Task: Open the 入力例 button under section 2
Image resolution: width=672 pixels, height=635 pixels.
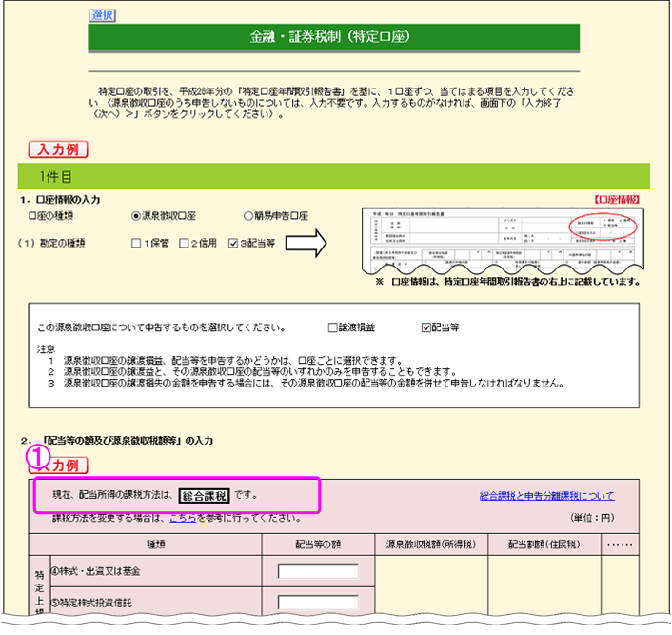Action: [58, 466]
